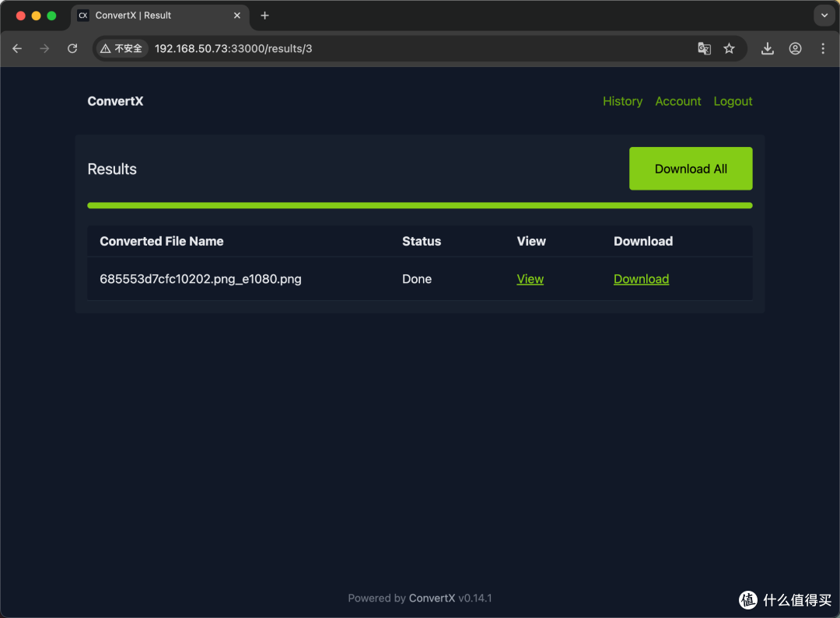Image resolution: width=840 pixels, height=618 pixels.
Task: Click the yellow macOS minimize button
Action: [36, 15]
